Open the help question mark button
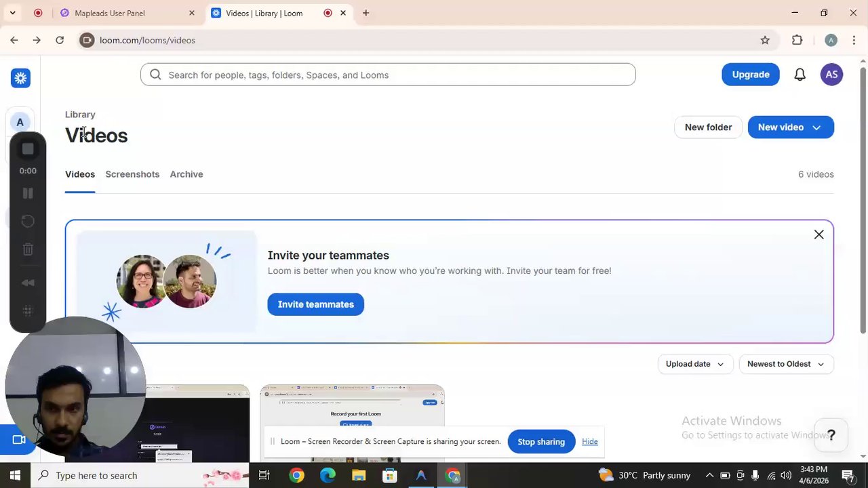The width and height of the screenshot is (868, 488). point(831,435)
